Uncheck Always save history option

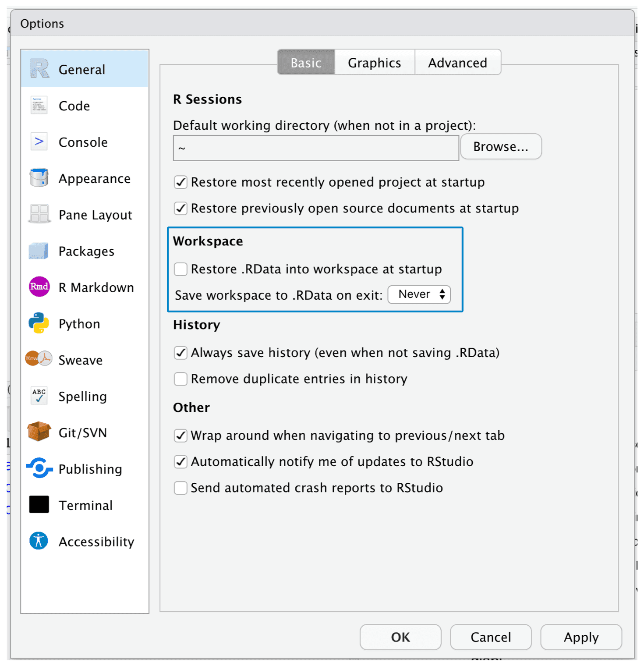tap(180, 353)
